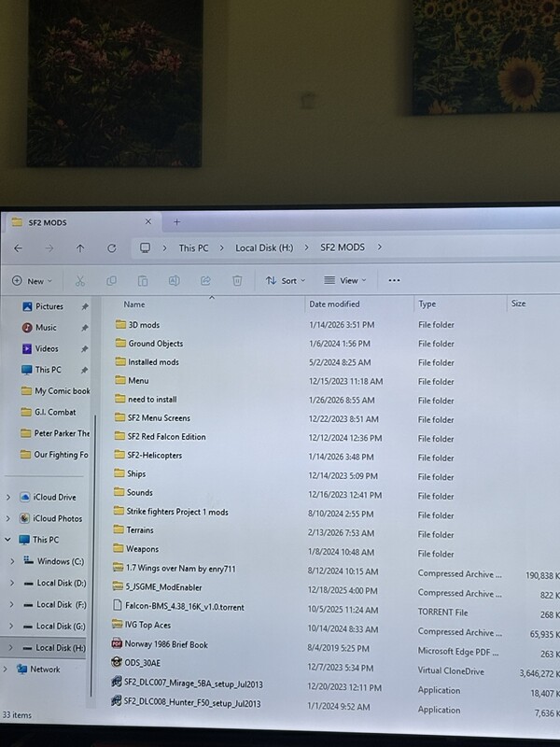The image size is (560, 747).
Task: Close the SF2 MODS tab
Action: click(x=148, y=222)
